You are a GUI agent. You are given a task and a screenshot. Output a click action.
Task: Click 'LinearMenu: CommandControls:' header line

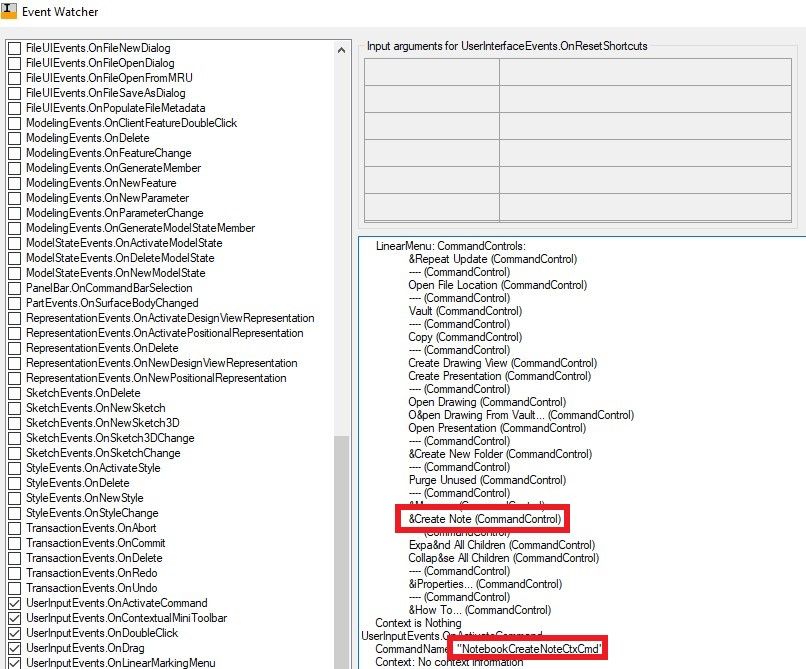451,246
